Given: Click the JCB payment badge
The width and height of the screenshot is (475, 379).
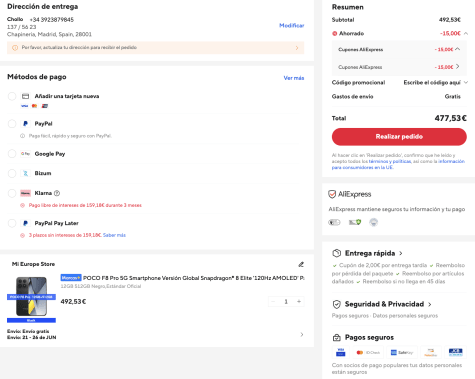Looking at the screenshot, I should pos(455,352).
